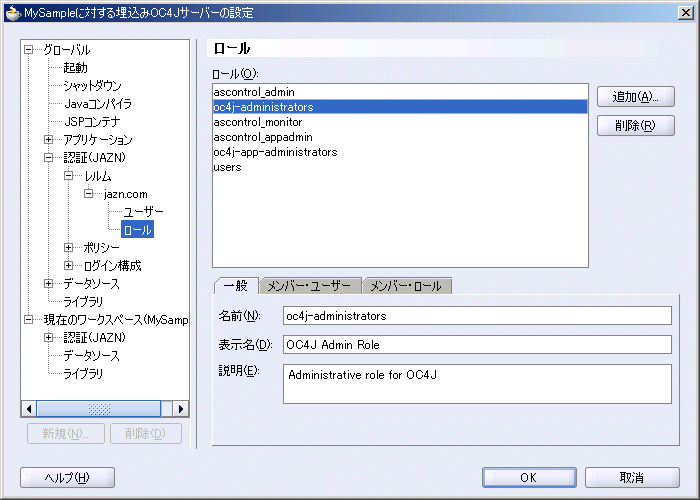Image resolution: width=700 pixels, height=500 pixels.
Task: Open Javaコンパイラ settings
Action: point(98,104)
